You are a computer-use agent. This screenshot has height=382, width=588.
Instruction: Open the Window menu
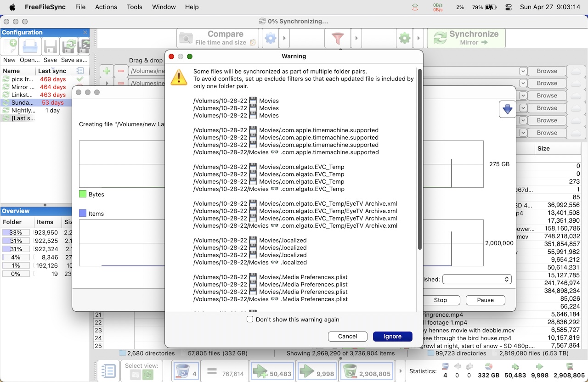point(164,7)
